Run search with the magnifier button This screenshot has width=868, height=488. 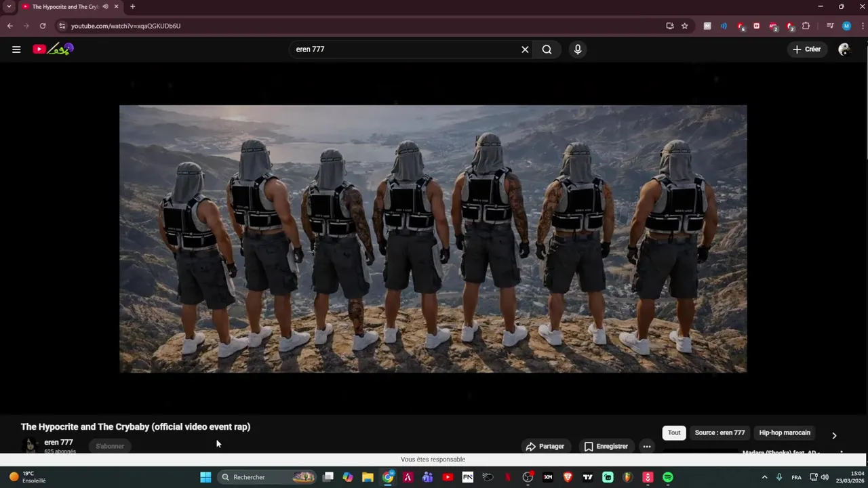[547, 49]
